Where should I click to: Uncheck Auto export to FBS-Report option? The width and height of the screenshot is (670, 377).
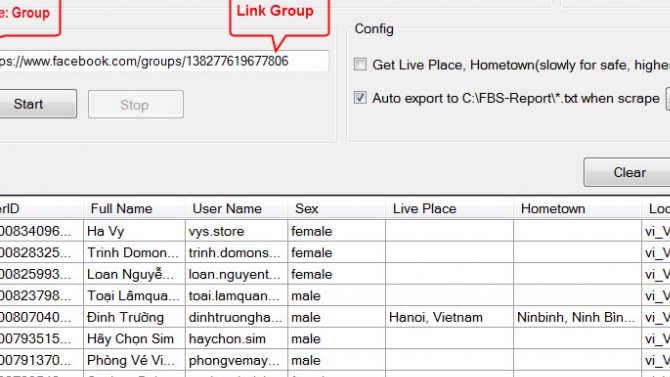pyautogui.click(x=360, y=97)
